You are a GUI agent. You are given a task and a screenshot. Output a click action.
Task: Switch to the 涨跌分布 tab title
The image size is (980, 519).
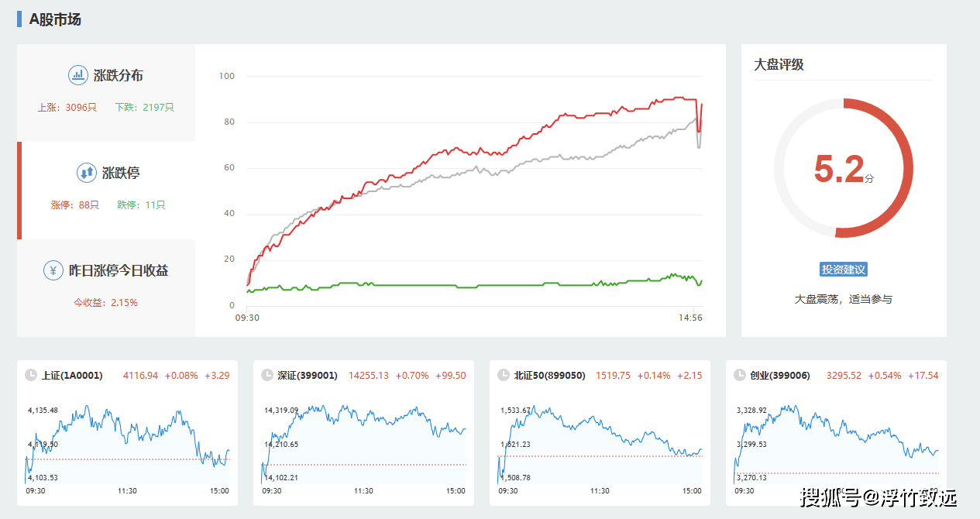coord(118,75)
